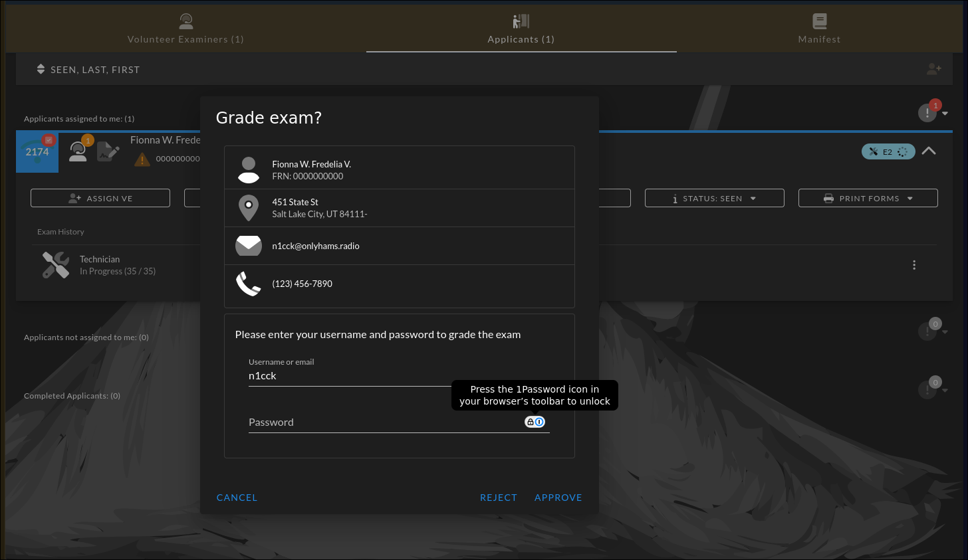Click the Applicants not assigned to me: (0) heading
Image resolution: width=968 pixels, height=560 pixels.
(86, 337)
